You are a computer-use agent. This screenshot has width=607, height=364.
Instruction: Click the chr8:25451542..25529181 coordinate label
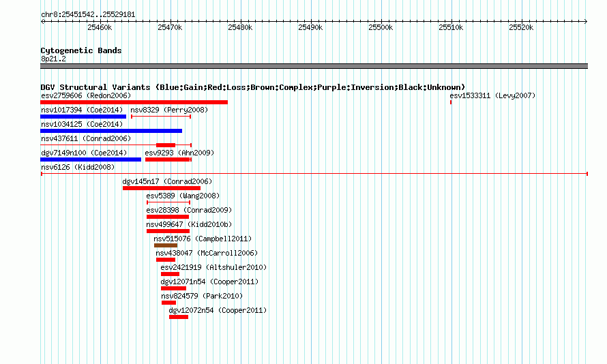click(x=88, y=15)
